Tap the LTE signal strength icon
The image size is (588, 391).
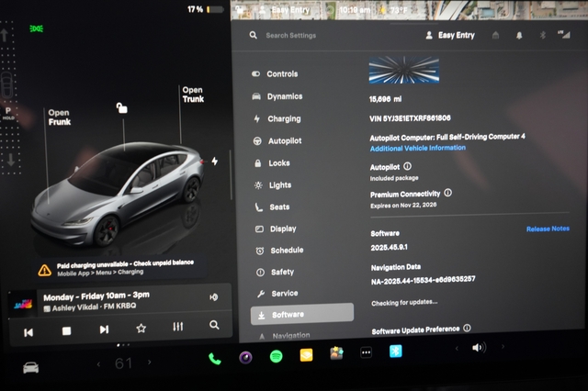coord(564,35)
